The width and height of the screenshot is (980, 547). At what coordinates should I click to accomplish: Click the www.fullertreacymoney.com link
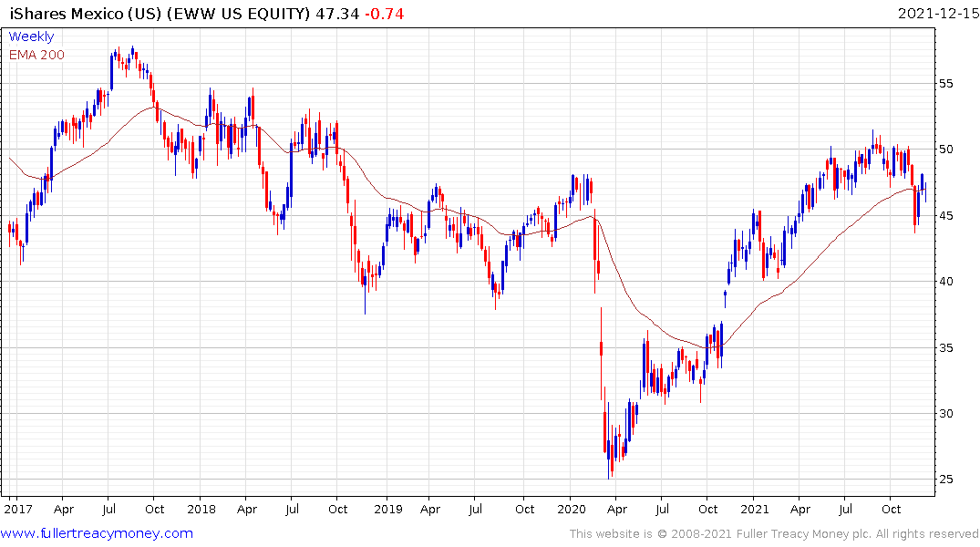point(97,533)
